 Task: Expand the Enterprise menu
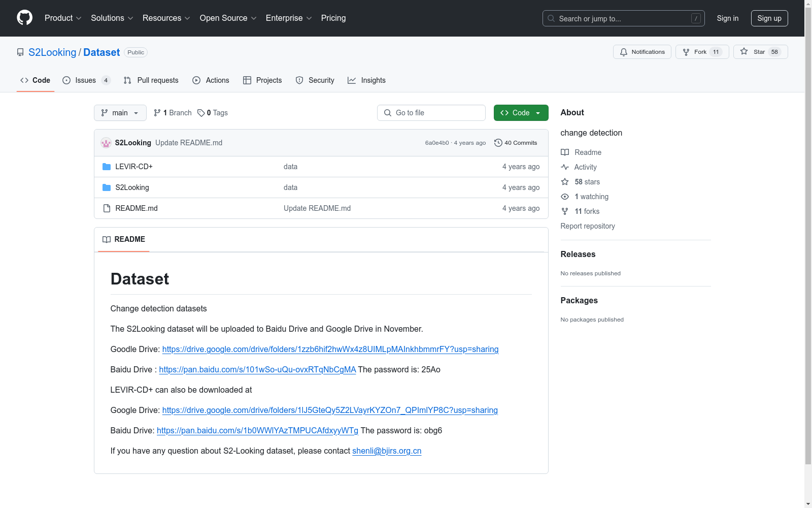289,18
